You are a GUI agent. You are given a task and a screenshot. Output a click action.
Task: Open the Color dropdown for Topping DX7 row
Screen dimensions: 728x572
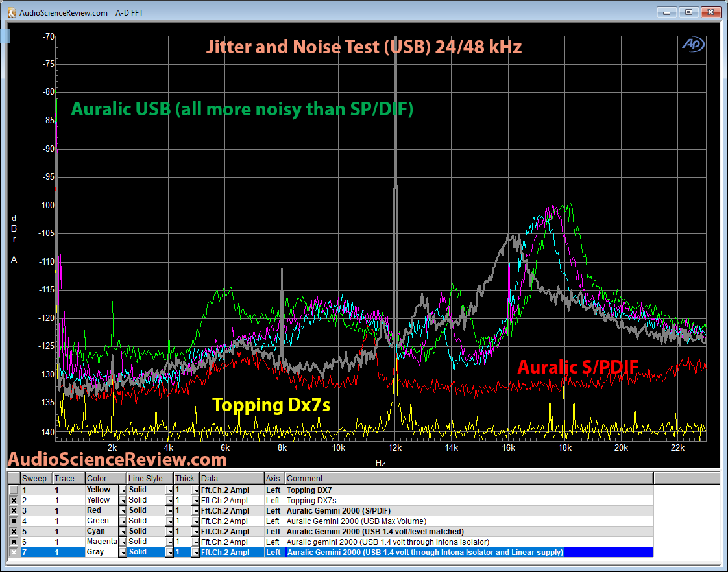point(123,490)
